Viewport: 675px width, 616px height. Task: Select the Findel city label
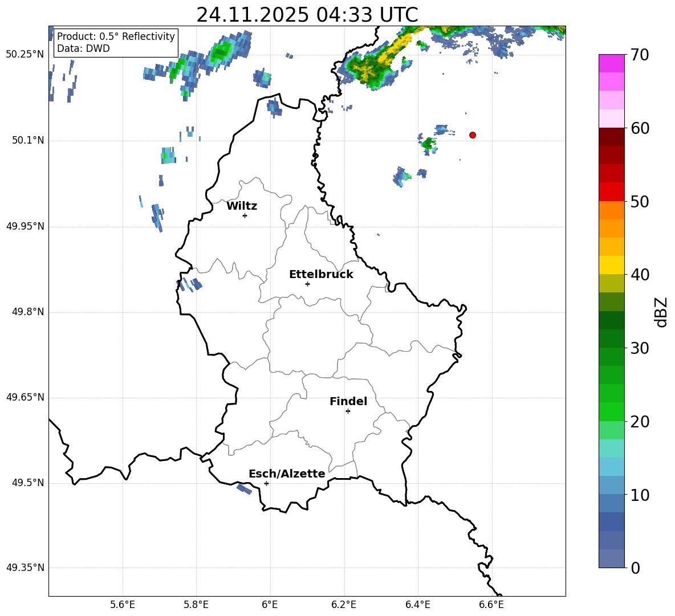(x=348, y=402)
